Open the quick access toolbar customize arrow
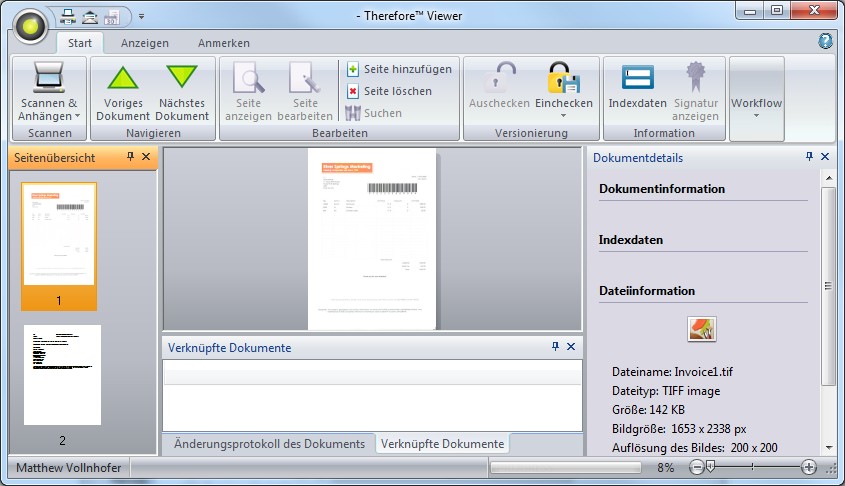This screenshot has width=845, height=486. coord(142,16)
